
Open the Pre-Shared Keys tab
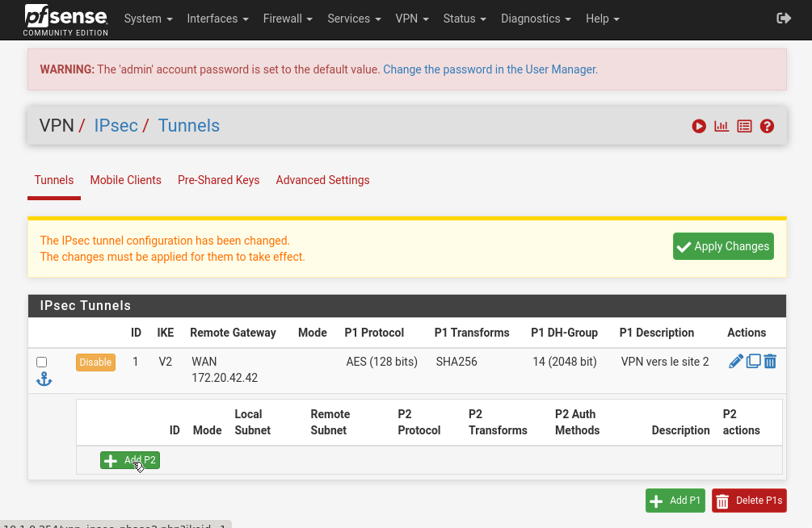point(218,180)
